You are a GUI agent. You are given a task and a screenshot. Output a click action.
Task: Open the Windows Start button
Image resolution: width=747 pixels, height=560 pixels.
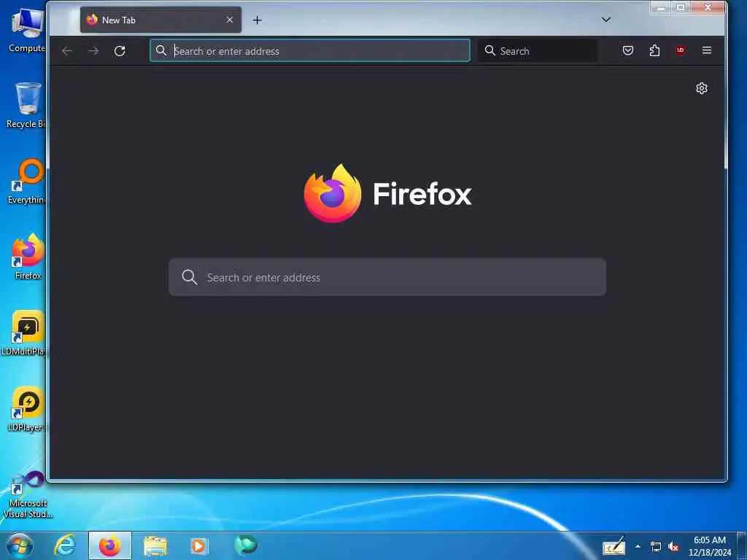tap(20, 545)
